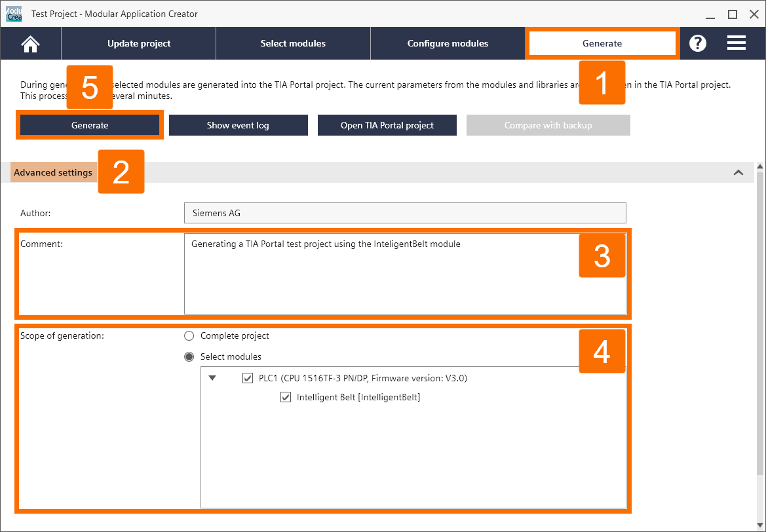Switch to the Update project tab
Image resolution: width=766 pixels, height=532 pixels.
(138, 43)
